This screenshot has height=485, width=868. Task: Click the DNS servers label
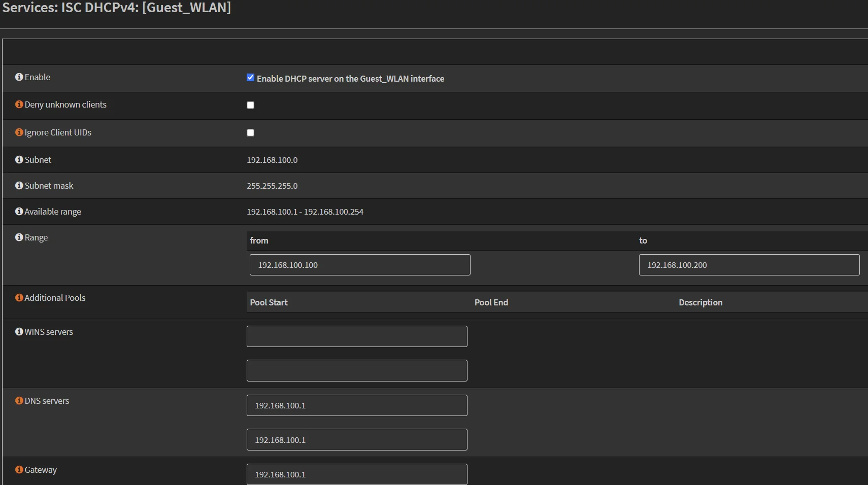pos(47,401)
